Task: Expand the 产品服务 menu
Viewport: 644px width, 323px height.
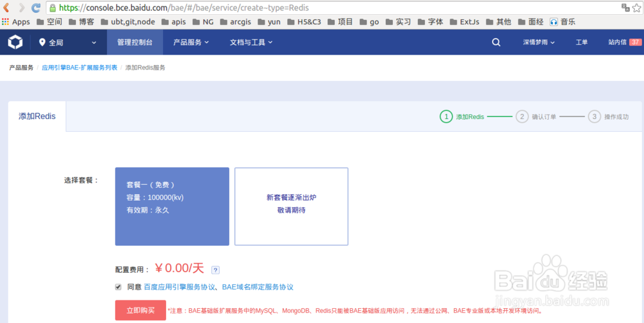Action: pos(191,42)
